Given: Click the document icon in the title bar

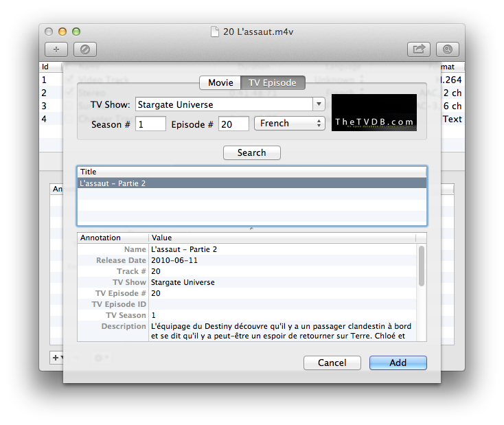Looking at the screenshot, I should 216,32.
